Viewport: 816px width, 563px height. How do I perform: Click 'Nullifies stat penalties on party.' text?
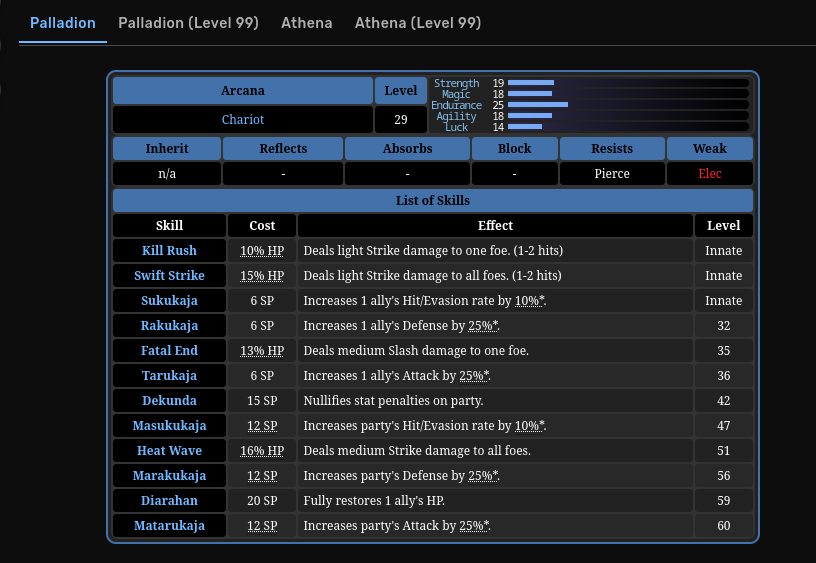click(x=393, y=401)
